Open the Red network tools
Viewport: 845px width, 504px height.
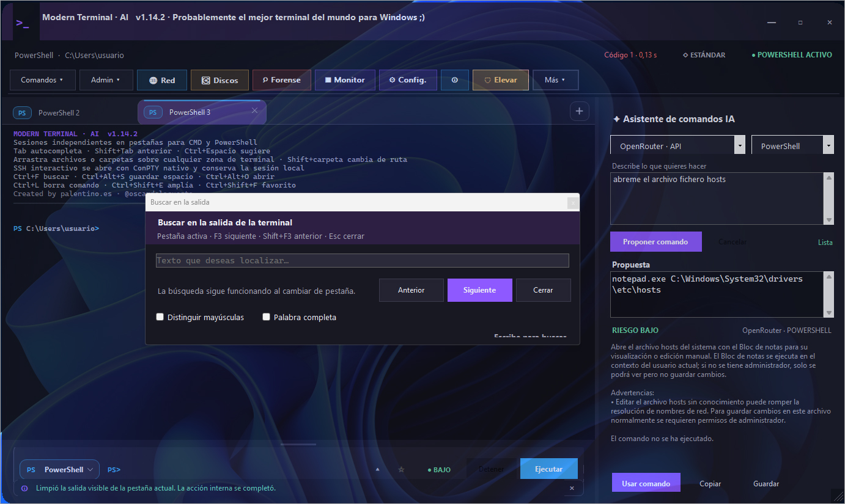click(162, 80)
